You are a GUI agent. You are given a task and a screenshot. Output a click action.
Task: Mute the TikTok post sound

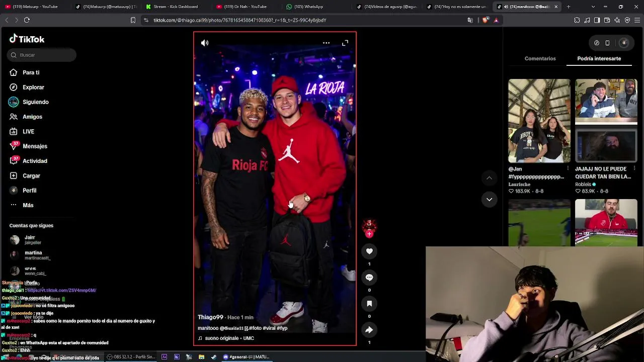coord(204,43)
